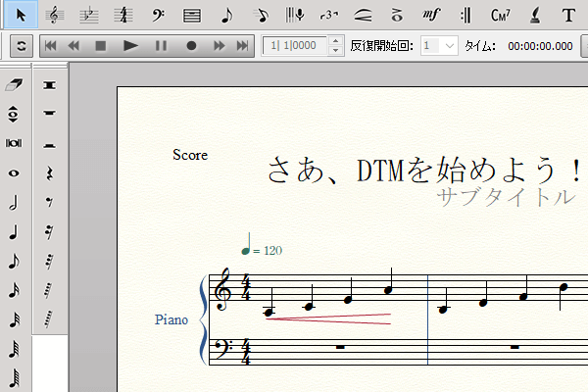Image resolution: width=588 pixels, height=392 pixels.
Task: Open the bass clef tool
Action: click(158, 15)
